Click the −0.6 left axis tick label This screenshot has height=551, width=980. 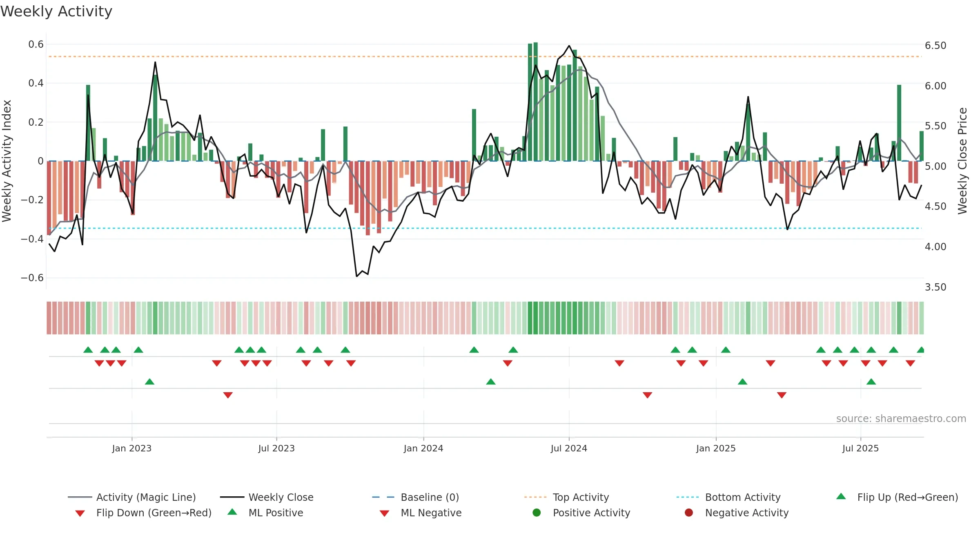pyautogui.click(x=32, y=278)
